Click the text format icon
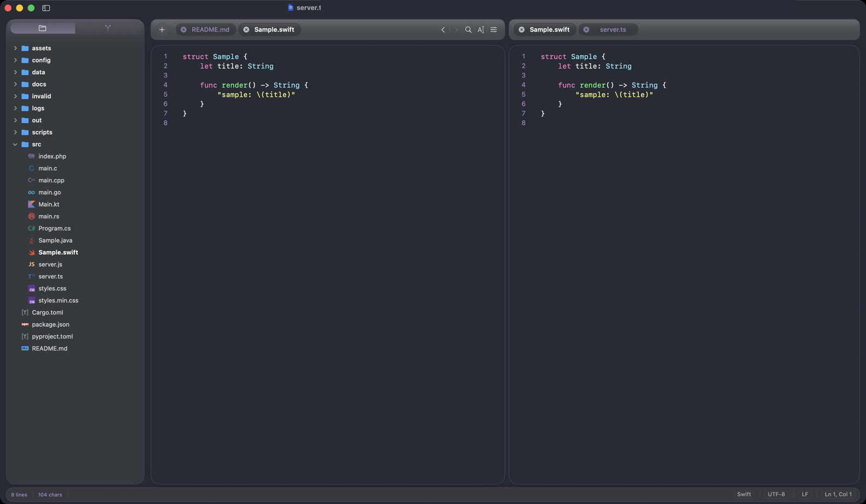Image resolution: width=866 pixels, height=504 pixels. tap(481, 30)
